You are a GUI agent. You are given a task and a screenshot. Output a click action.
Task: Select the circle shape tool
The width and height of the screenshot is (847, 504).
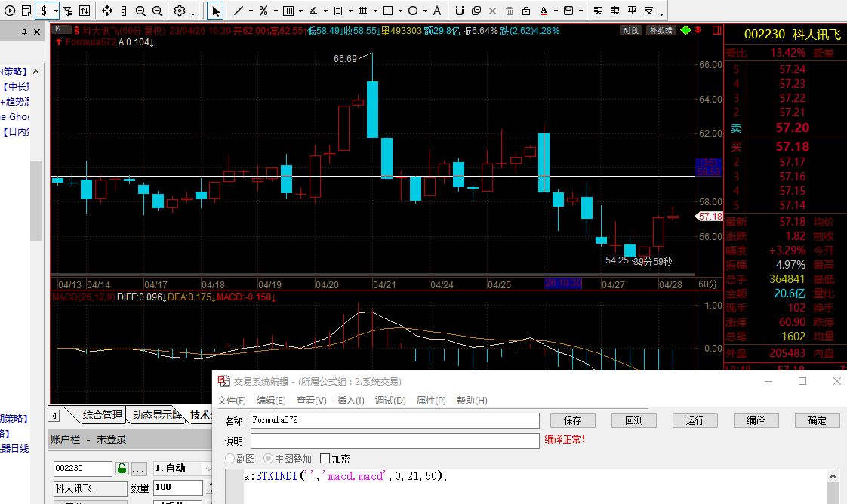pyautogui.click(x=413, y=11)
